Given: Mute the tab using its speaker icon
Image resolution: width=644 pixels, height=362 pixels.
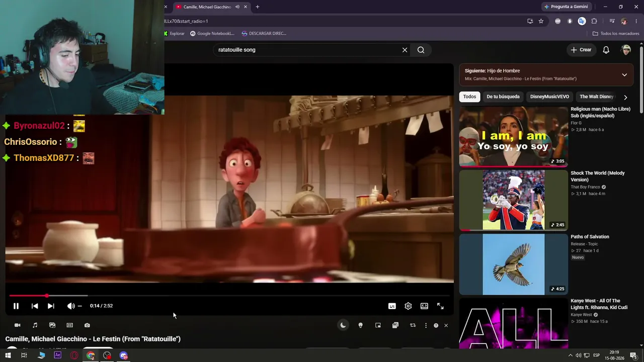Looking at the screenshot, I should click(x=237, y=7).
